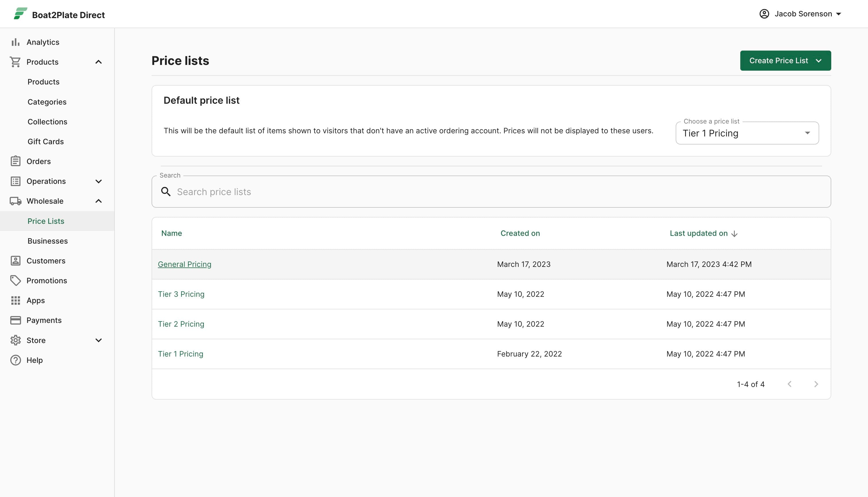Open Orders in the sidebar
The image size is (868, 497).
point(38,161)
